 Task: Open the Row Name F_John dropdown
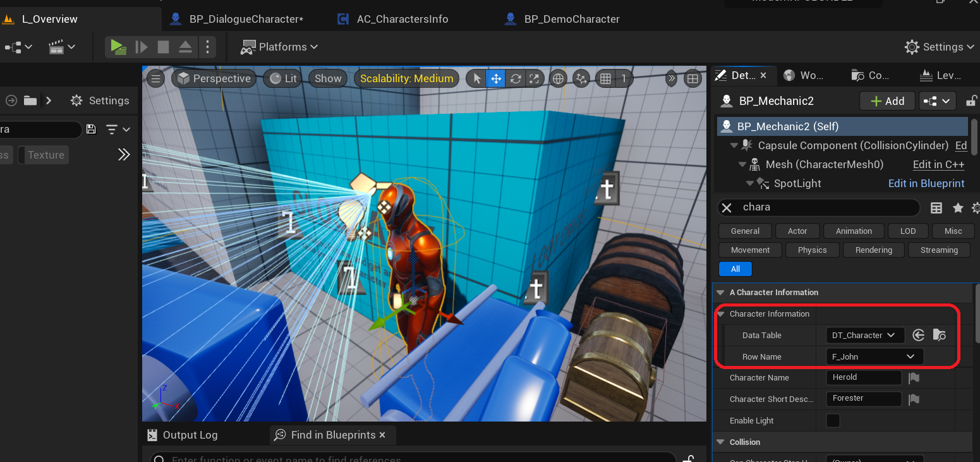(x=874, y=357)
